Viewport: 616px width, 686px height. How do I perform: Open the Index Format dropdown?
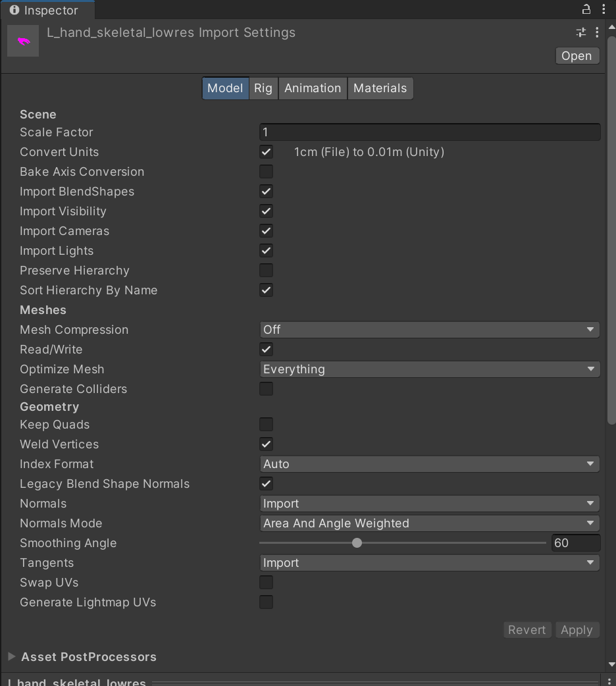point(430,463)
